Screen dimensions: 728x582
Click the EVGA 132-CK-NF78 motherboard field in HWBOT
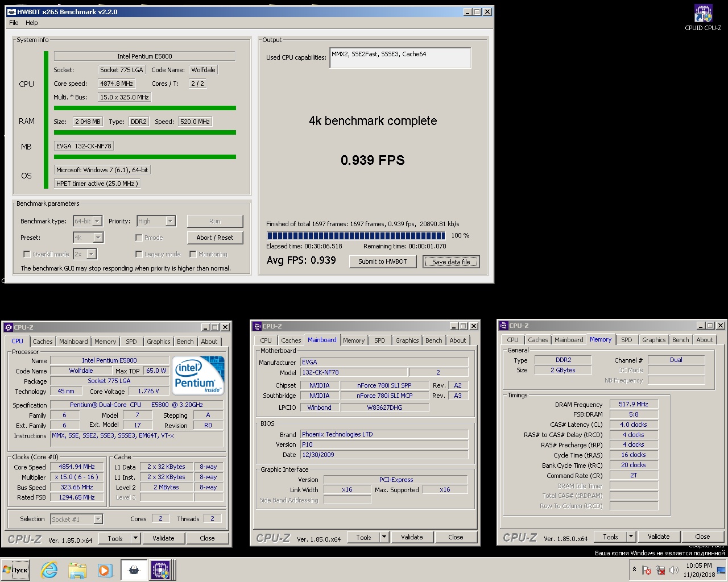coord(84,146)
